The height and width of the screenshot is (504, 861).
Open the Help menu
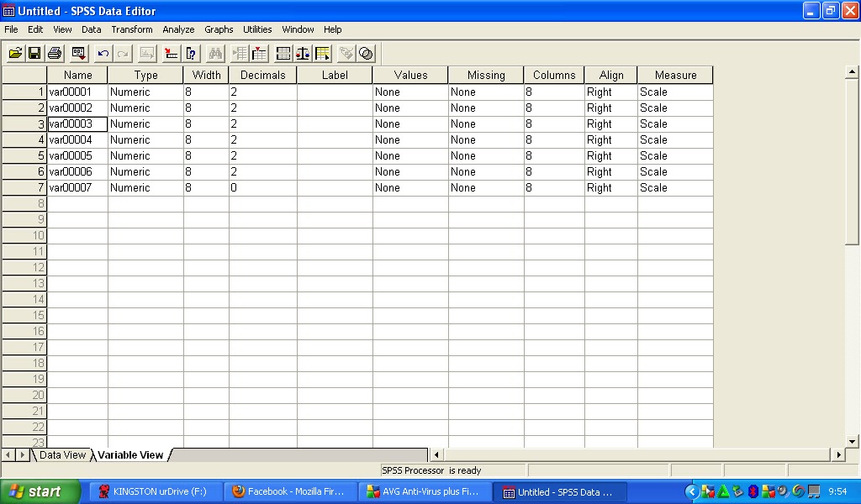click(x=332, y=29)
